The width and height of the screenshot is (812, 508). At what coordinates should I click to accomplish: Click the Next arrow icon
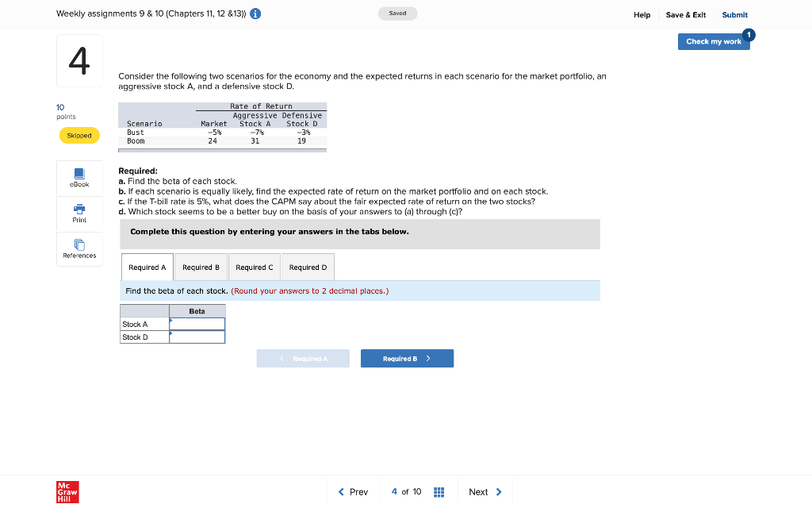[x=500, y=491]
